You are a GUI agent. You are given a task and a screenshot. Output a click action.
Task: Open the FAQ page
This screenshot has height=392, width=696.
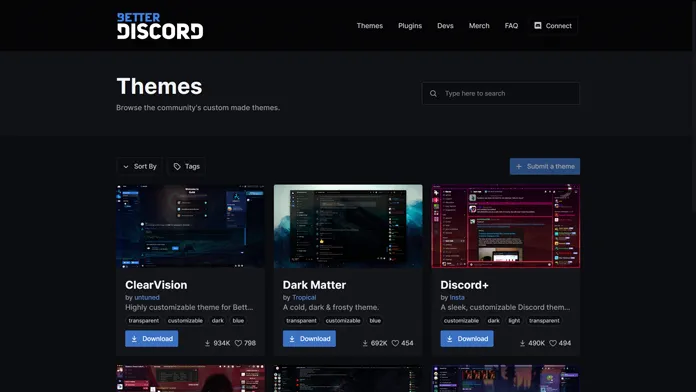pos(511,26)
